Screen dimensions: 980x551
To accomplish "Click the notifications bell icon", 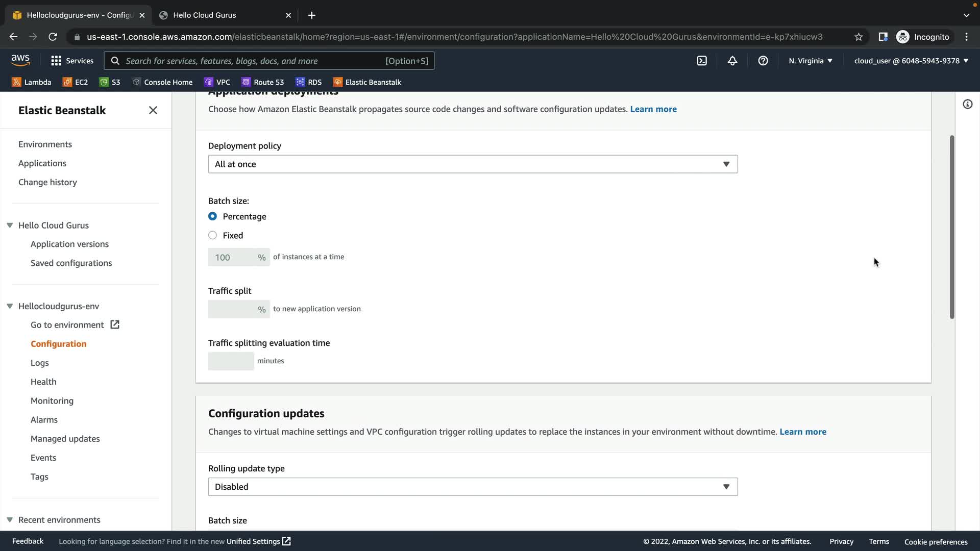I will (732, 61).
